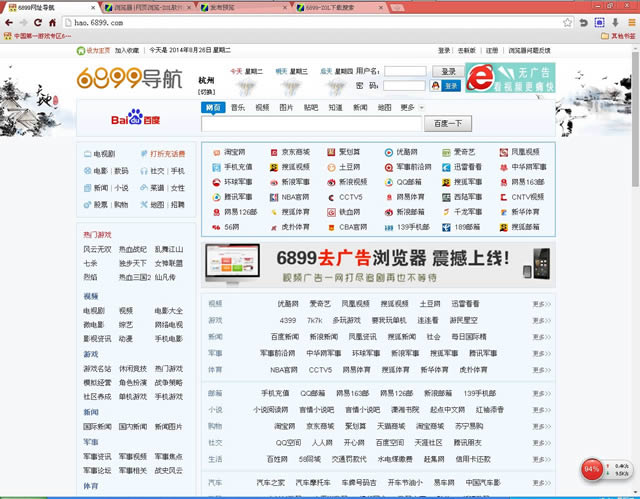Click the QQ penguin login icon
The image size is (640, 499).
coord(435,86)
